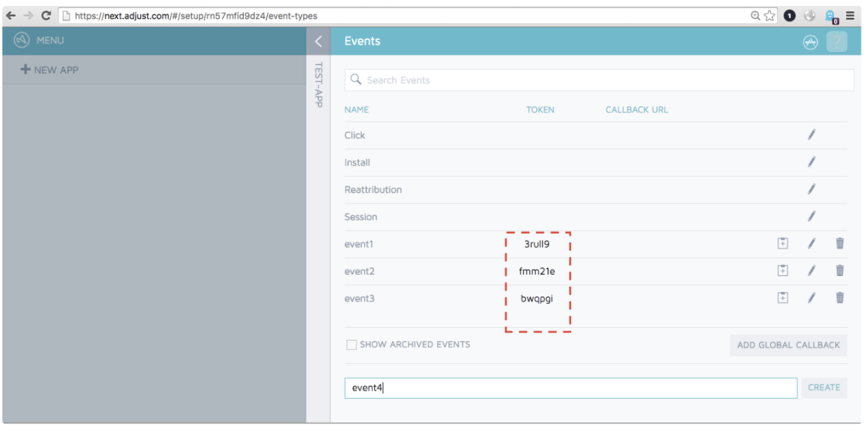The width and height of the screenshot is (868, 431).
Task: Delete event2 using its trash icon
Action: point(839,271)
